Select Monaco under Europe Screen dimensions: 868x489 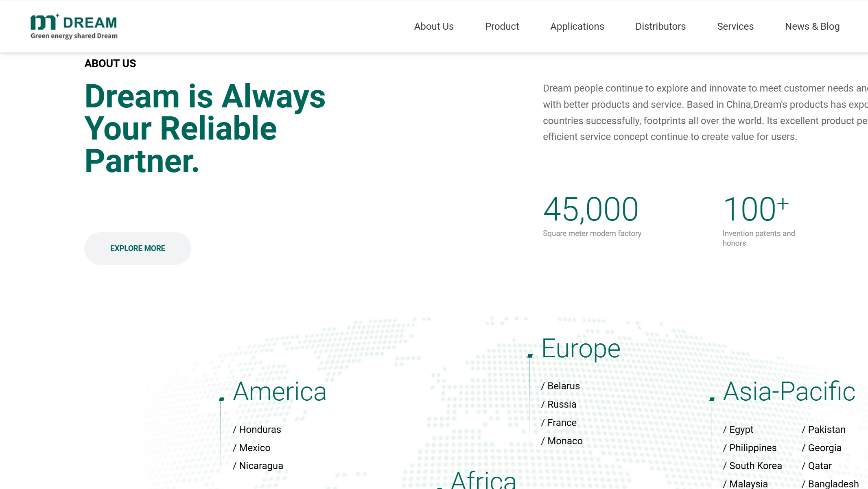(x=564, y=441)
